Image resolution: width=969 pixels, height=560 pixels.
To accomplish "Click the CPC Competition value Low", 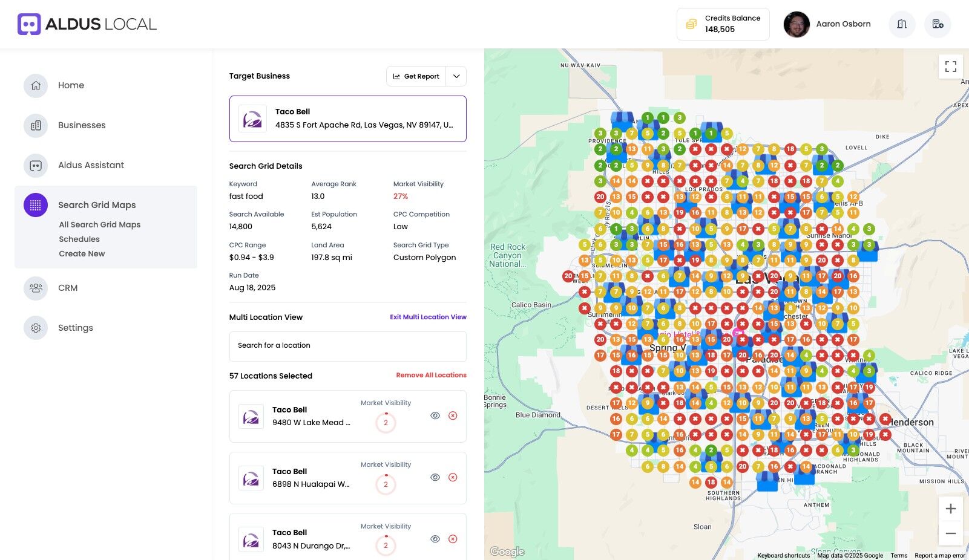I will click(401, 227).
